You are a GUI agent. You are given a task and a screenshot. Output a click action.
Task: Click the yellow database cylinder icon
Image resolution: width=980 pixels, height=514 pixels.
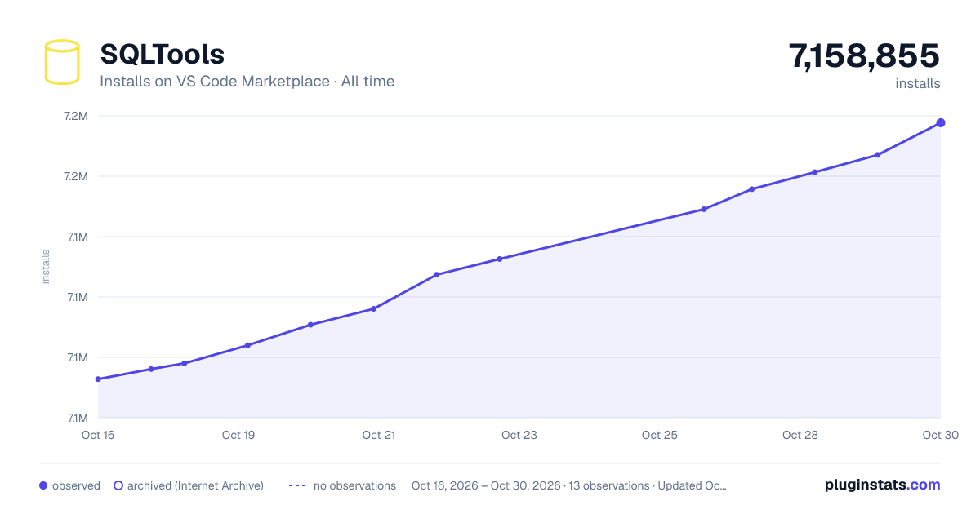(x=62, y=62)
